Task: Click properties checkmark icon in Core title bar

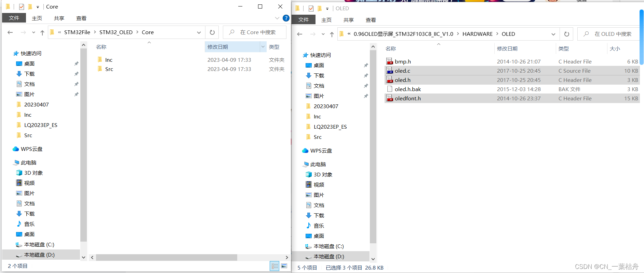Action: tap(22, 7)
